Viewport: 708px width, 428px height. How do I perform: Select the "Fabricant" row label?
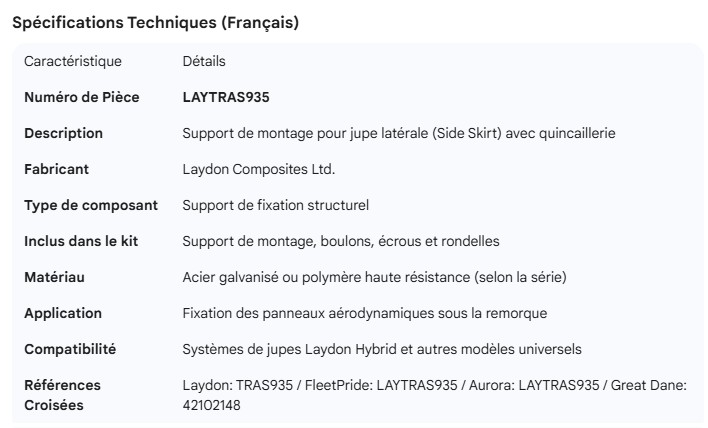tap(56, 169)
